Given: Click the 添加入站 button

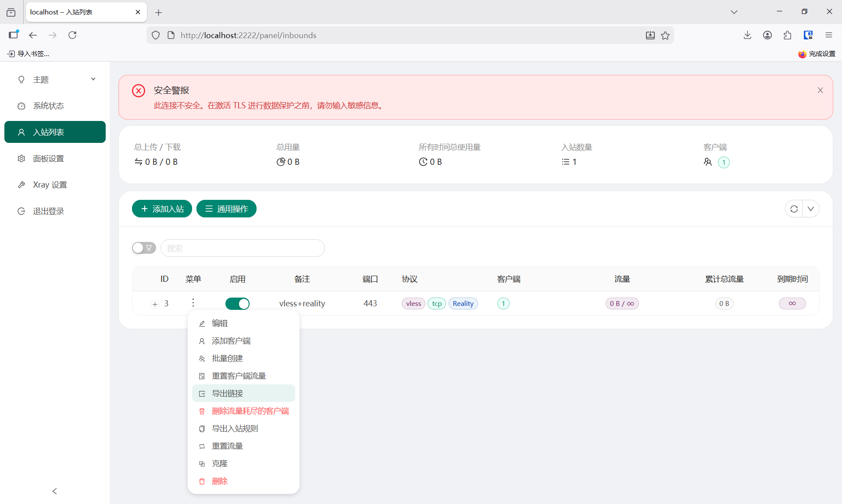Looking at the screenshot, I should pyautogui.click(x=162, y=209).
